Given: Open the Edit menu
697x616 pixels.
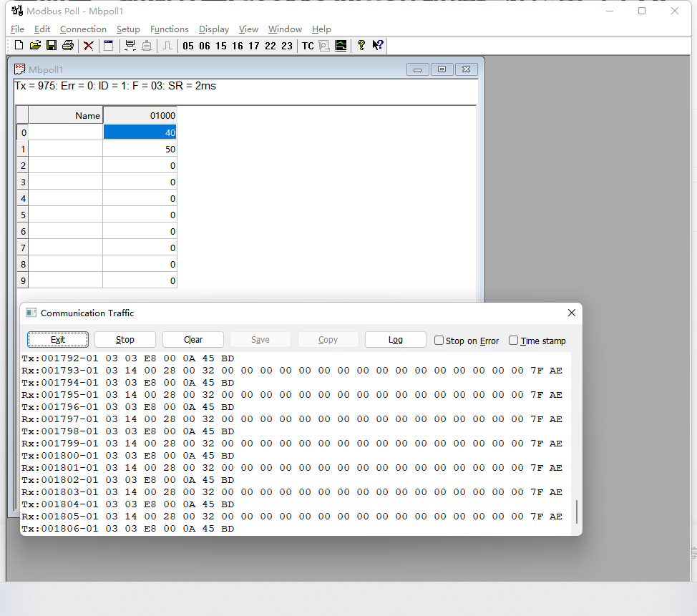Looking at the screenshot, I should point(42,29).
